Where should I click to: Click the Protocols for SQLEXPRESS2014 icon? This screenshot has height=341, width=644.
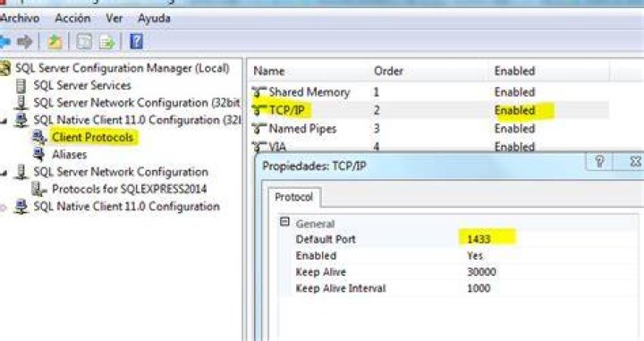38,190
